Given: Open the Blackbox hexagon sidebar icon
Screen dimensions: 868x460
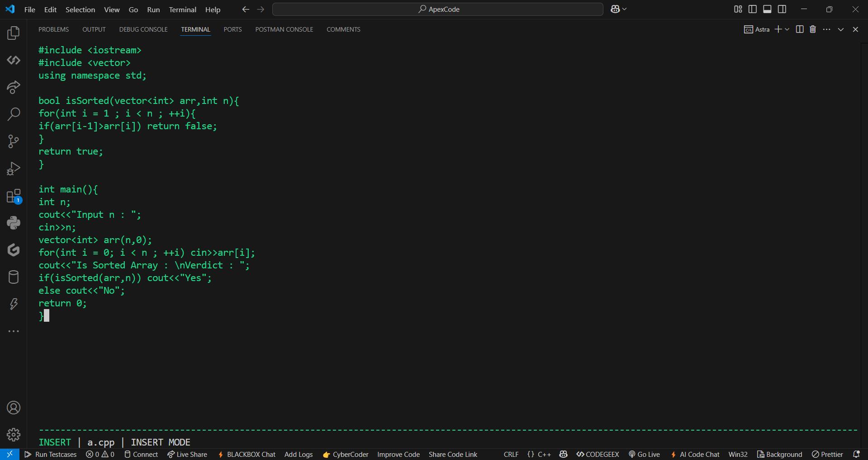Looking at the screenshot, I should point(14,250).
